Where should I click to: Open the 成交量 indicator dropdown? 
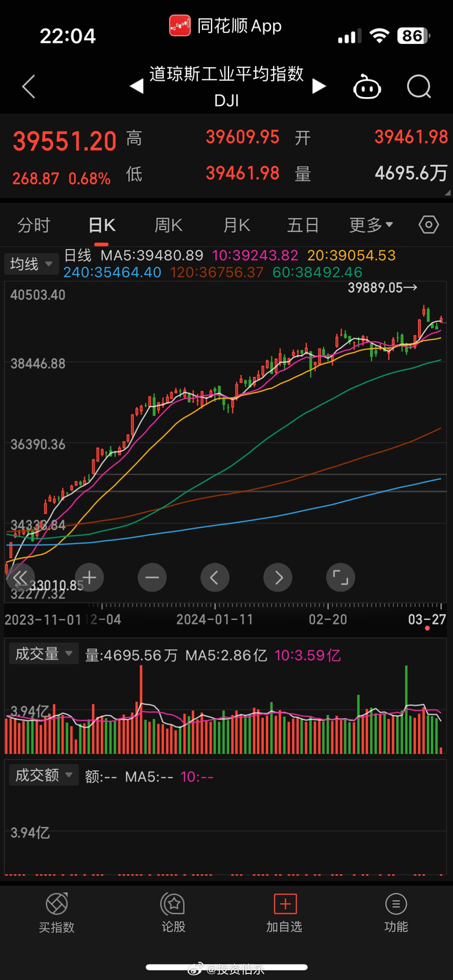click(43, 654)
